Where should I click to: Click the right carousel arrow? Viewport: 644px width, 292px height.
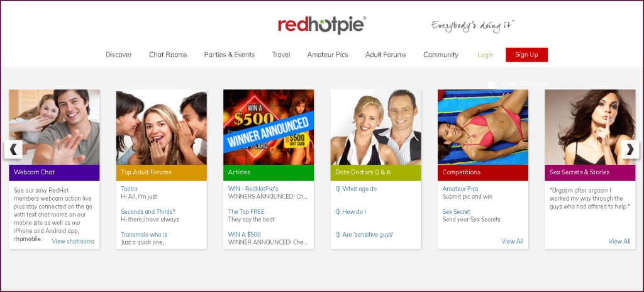click(630, 150)
